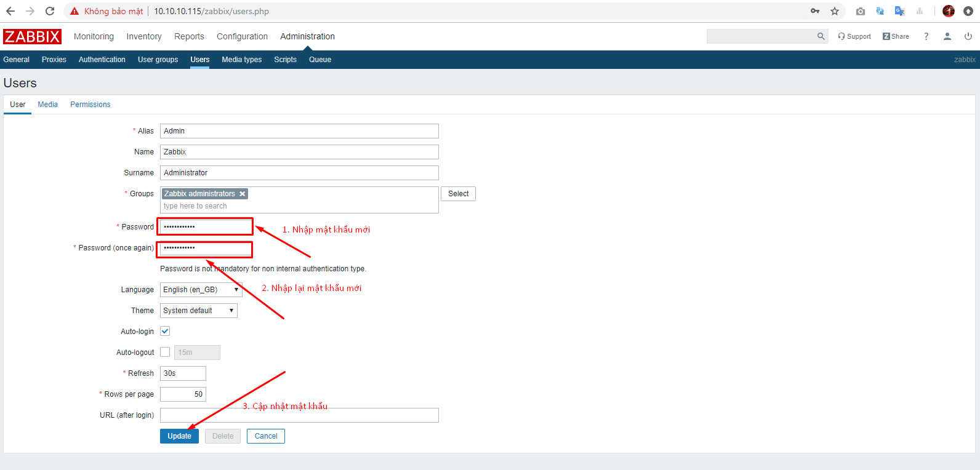Open the Zabbix Share link
Viewport: 980px width, 470px height.
896,36
